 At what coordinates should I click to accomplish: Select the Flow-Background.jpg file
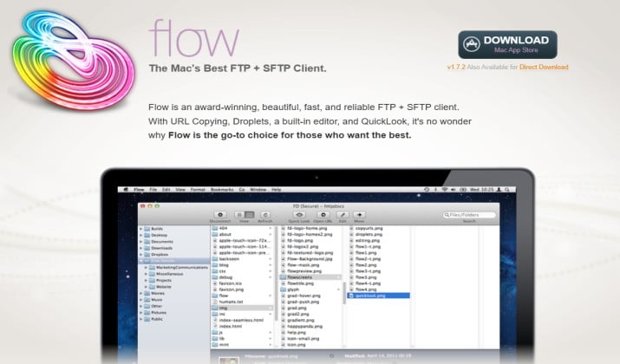tap(310, 259)
